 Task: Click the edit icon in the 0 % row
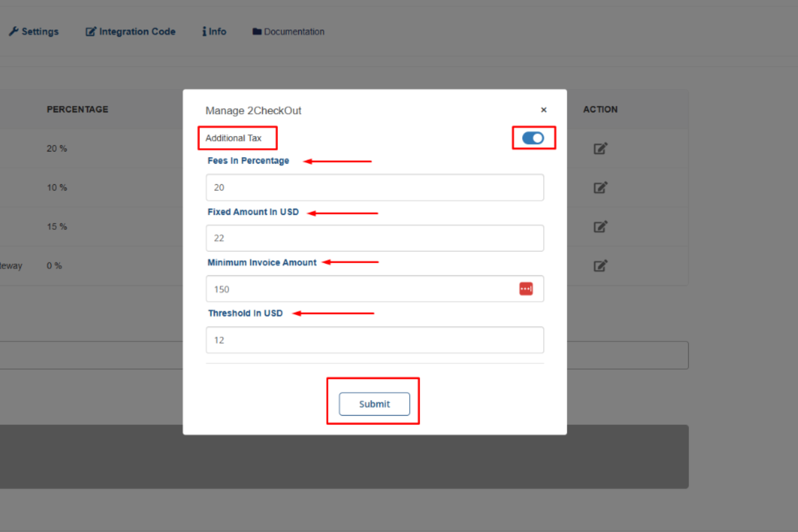tap(600, 266)
